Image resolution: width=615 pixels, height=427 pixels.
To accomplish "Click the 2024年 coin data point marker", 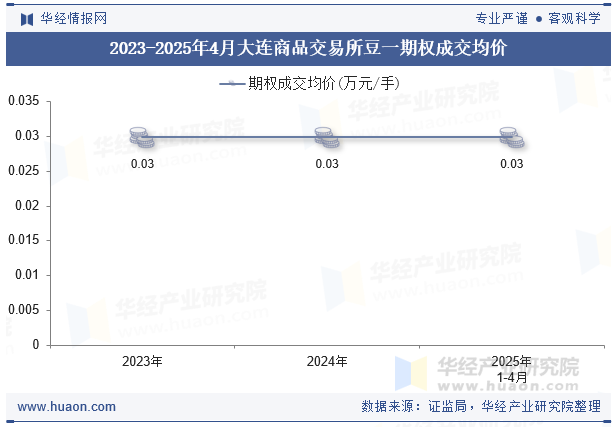I will 327,137.
